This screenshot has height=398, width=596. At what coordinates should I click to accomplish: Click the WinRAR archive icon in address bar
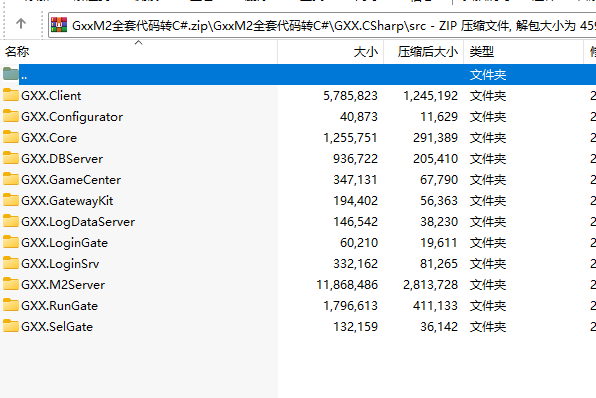click(x=59, y=25)
